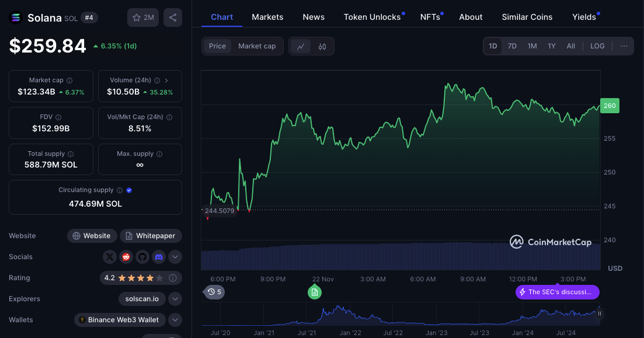Select the line chart icon
Screen dimensions: 644x338
coord(301,46)
